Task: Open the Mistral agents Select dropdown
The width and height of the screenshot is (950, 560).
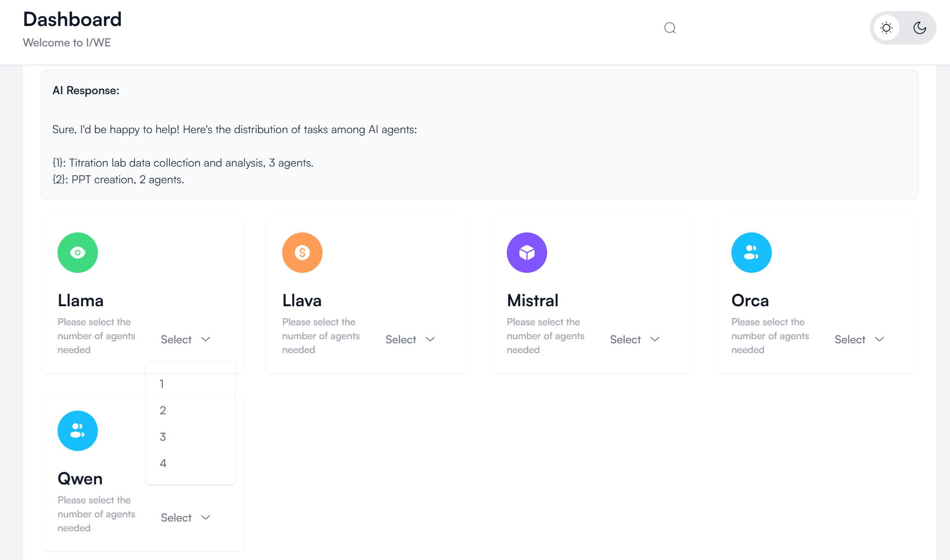Action: point(635,340)
